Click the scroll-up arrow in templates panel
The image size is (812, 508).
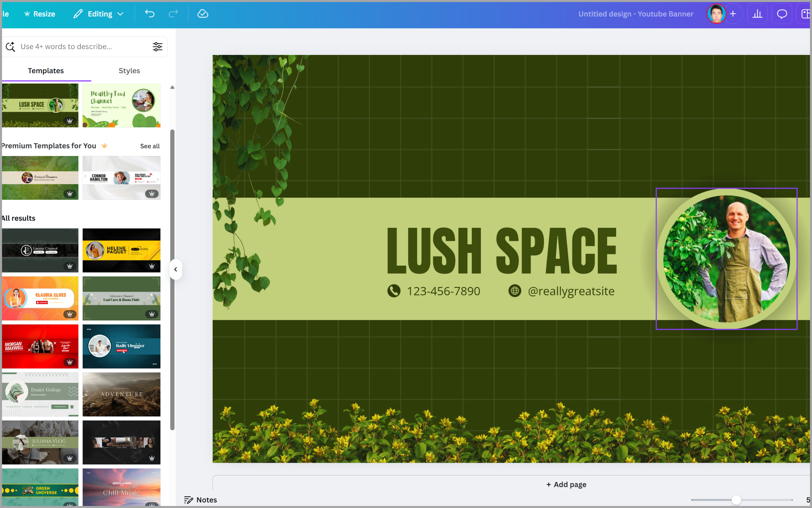(x=172, y=87)
